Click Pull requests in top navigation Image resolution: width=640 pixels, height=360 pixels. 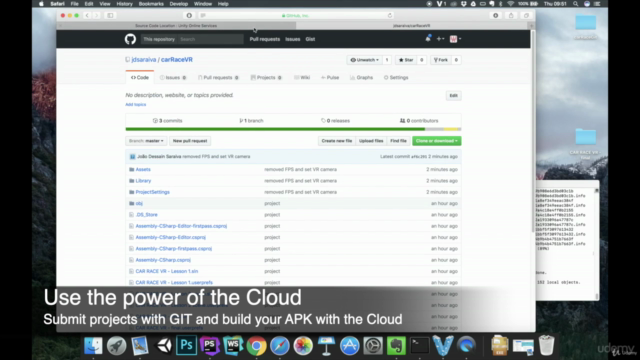click(x=265, y=39)
